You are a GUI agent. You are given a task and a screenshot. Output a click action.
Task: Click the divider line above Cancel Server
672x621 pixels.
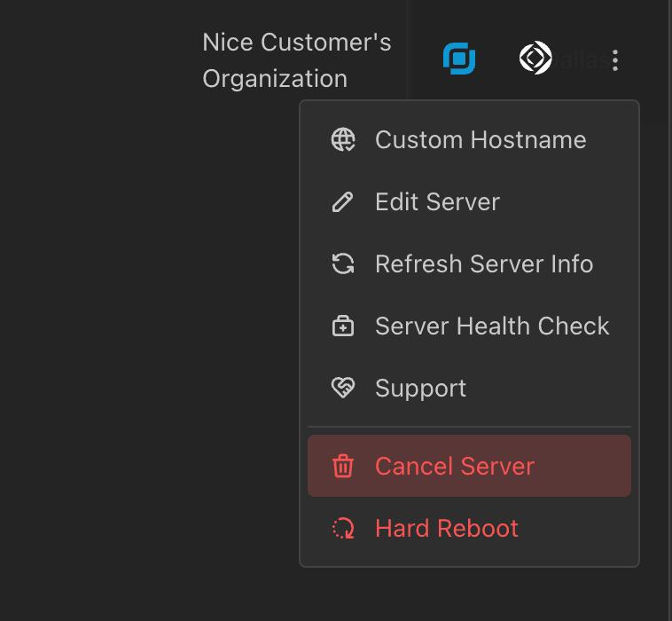pyautogui.click(x=469, y=427)
